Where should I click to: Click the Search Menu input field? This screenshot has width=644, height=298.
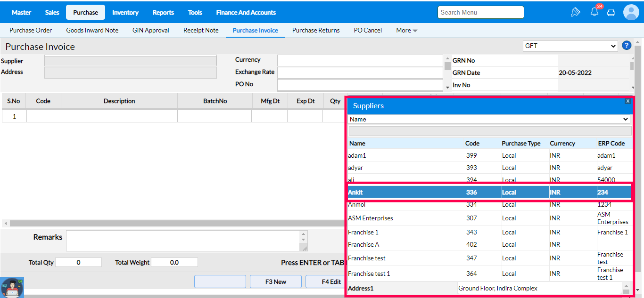(x=480, y=12)
